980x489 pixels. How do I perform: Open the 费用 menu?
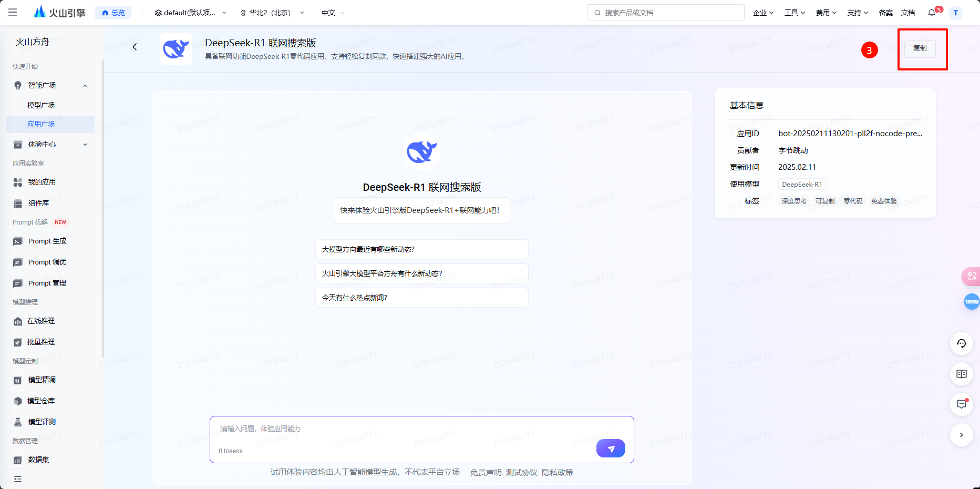pyautogui.click(x=826, y=13)
